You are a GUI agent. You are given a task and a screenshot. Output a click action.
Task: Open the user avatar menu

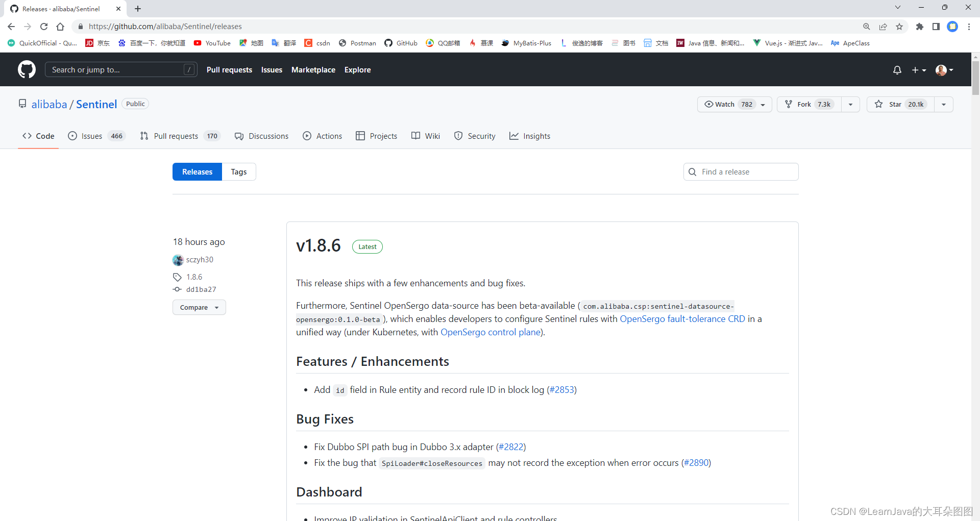point(944,70)
